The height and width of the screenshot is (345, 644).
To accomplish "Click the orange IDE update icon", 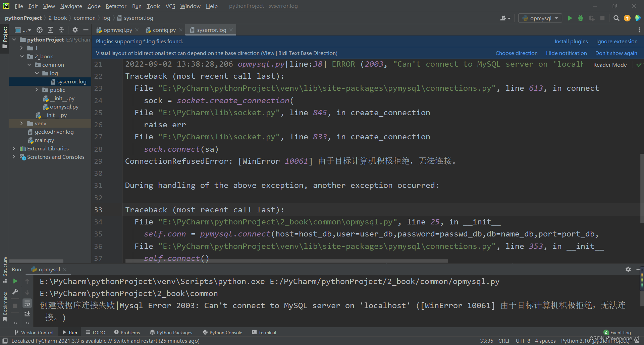I will point(627,18).
